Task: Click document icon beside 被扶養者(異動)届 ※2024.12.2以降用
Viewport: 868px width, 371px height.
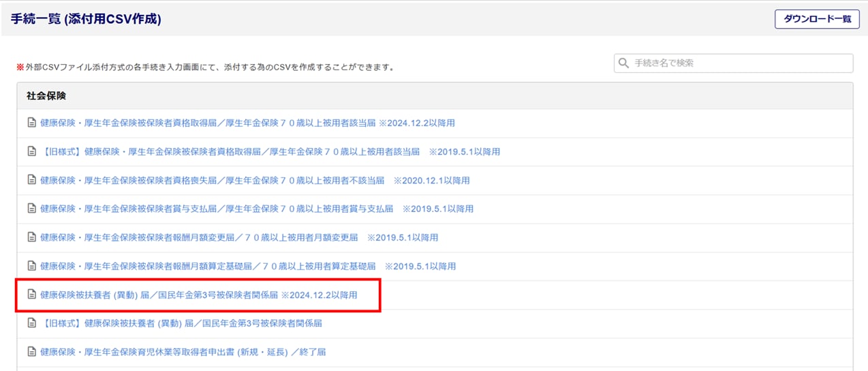Action: coord(31,295)
